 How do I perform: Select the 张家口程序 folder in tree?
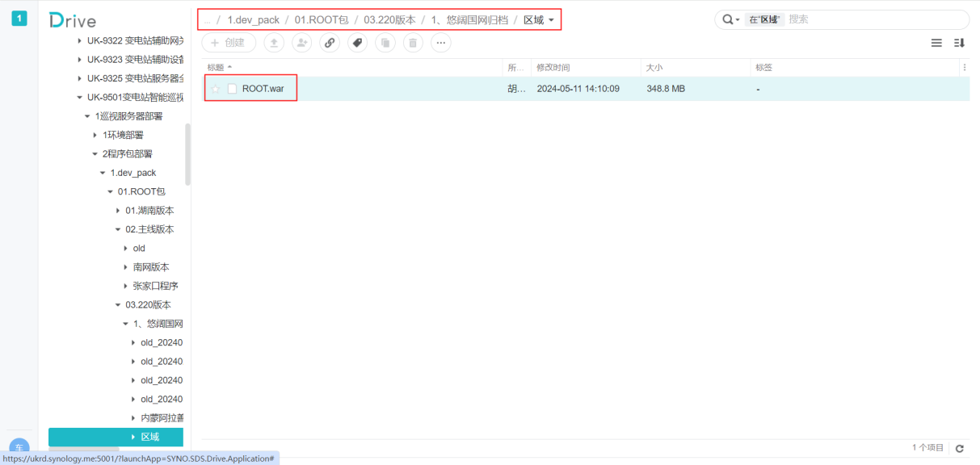coord(155,286)
